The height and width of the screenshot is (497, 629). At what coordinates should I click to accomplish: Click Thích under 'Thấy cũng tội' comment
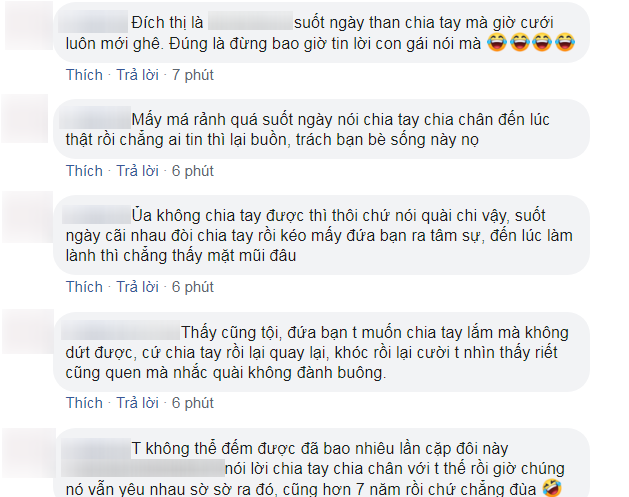(x=84, y=403)
